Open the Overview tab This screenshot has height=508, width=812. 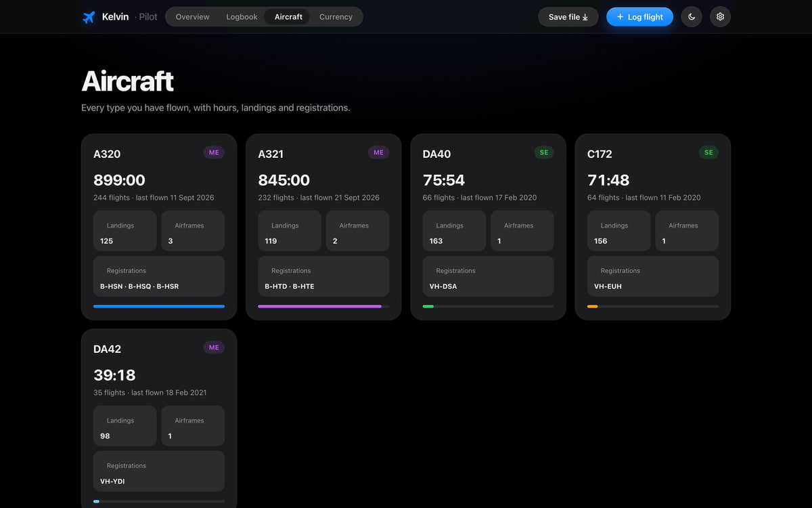point(192,17)
